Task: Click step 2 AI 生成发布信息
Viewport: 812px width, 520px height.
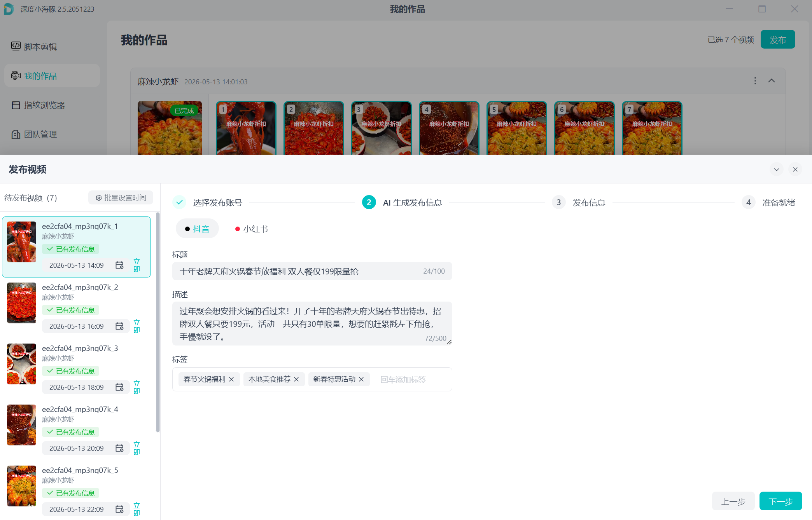Action: tap(402, 202)
